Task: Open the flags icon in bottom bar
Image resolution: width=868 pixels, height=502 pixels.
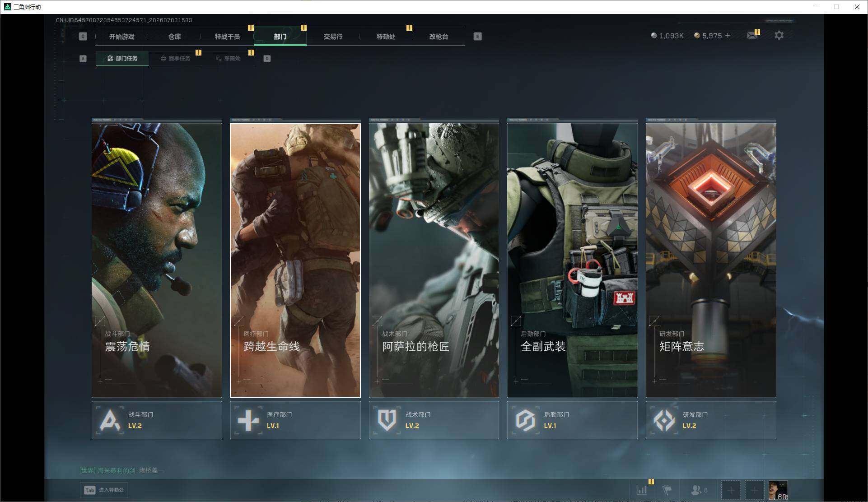Action: (x=667, y=490)
